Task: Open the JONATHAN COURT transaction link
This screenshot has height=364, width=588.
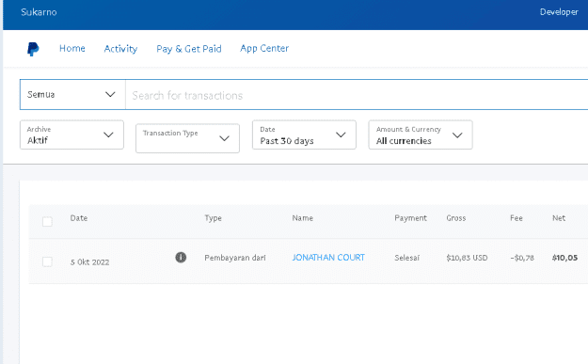Action: [328, 258]
